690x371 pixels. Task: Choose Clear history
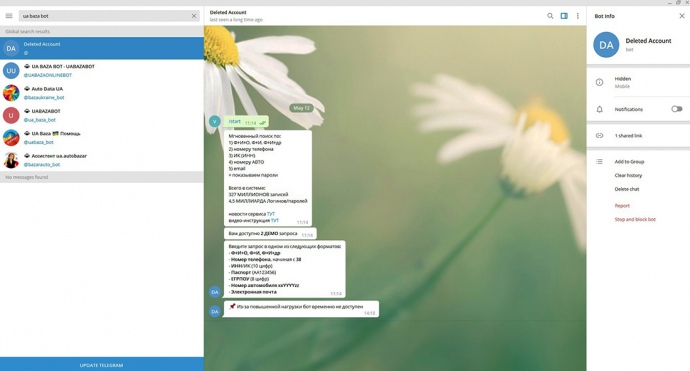click(628, 175)
